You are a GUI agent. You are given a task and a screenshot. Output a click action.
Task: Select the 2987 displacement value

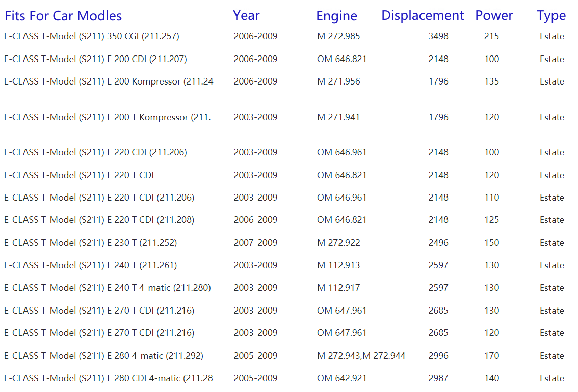point(438,378)
